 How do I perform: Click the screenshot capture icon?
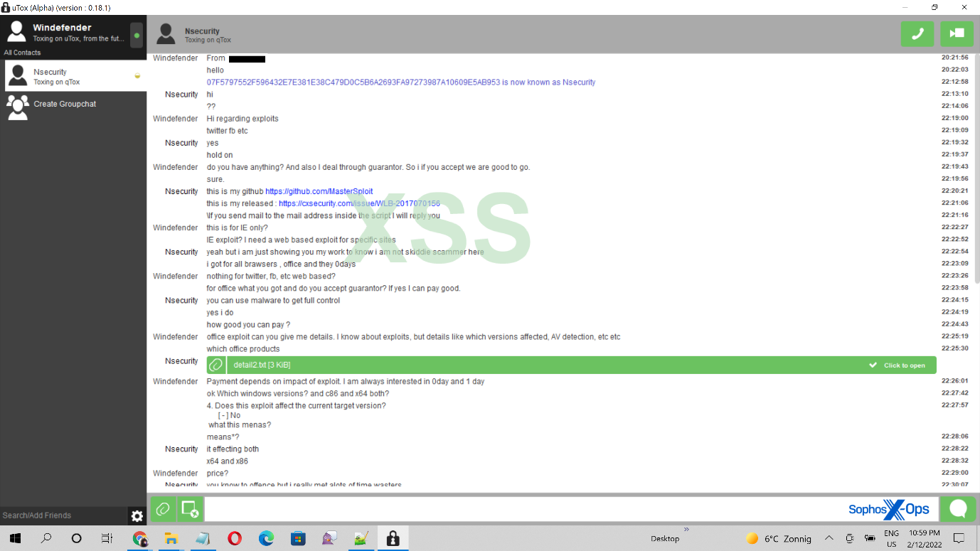click(189, 509)
